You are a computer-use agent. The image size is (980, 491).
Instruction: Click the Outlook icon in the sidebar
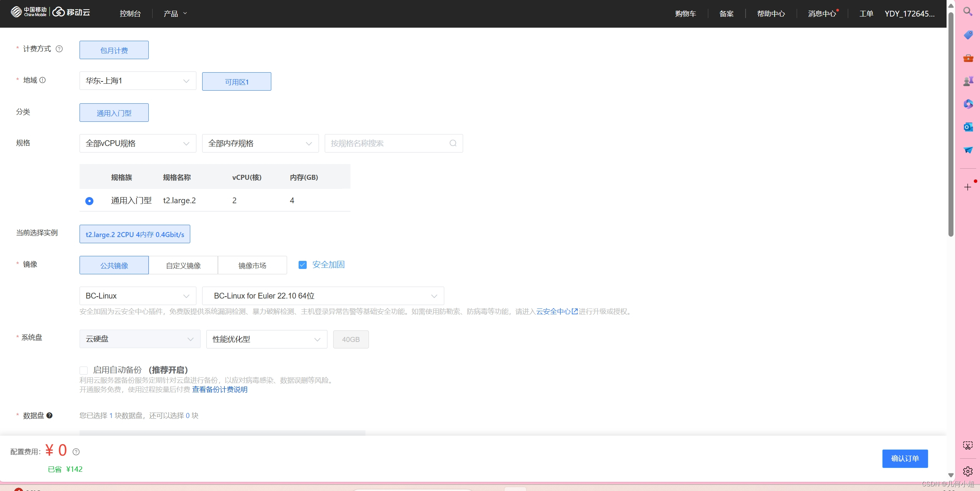[x=968, y=127]
